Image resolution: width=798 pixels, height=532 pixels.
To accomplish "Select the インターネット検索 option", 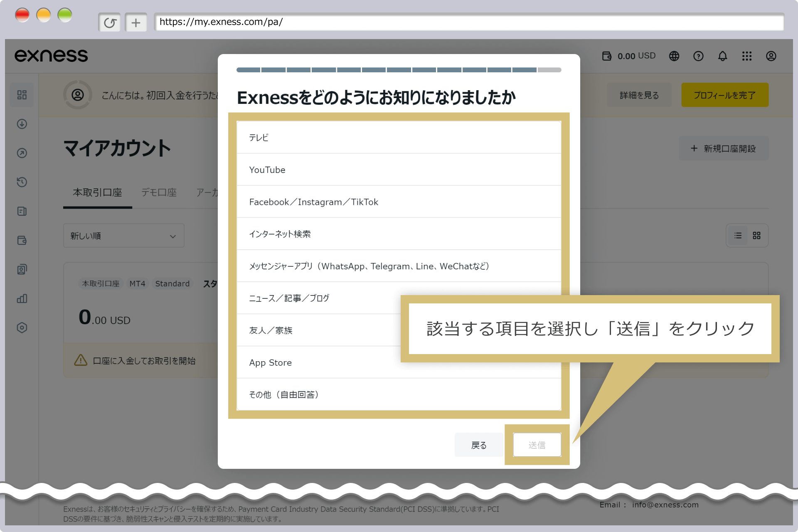I will (x=399, y=234).
